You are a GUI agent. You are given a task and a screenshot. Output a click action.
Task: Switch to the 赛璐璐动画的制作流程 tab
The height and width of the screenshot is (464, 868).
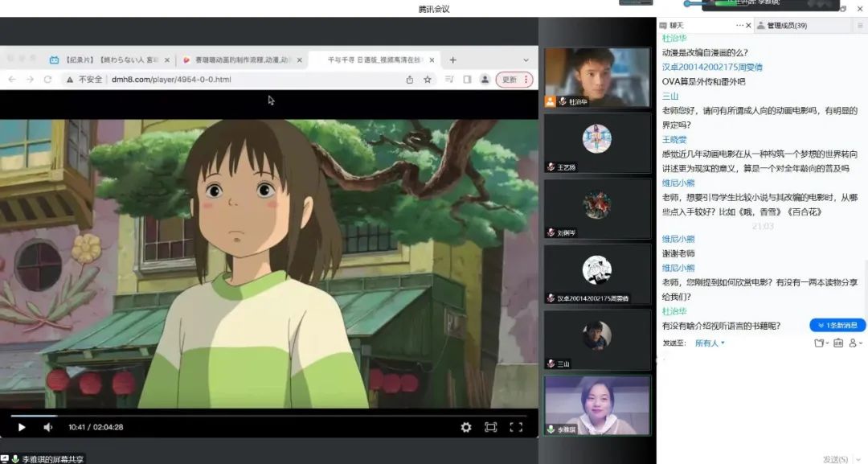coord(238,60)
